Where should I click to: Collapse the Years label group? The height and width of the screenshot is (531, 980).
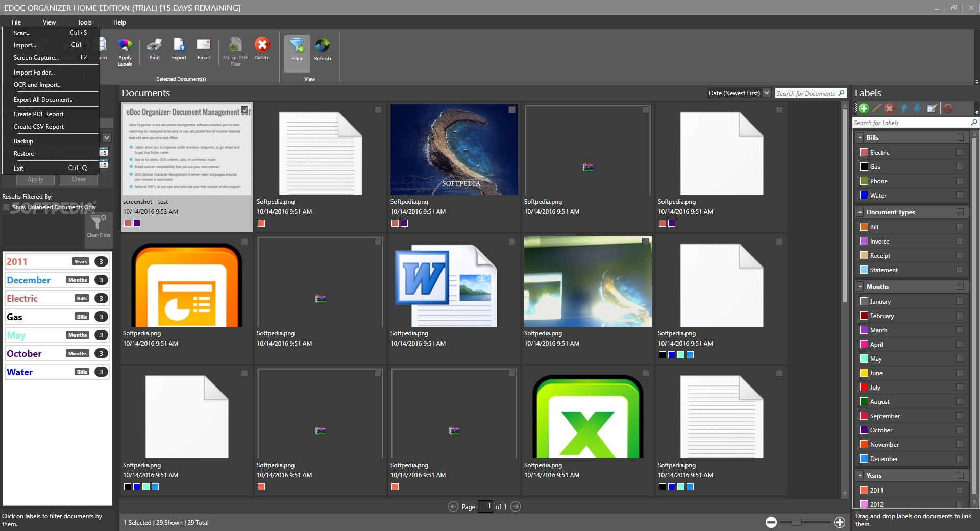pos(860,475)
